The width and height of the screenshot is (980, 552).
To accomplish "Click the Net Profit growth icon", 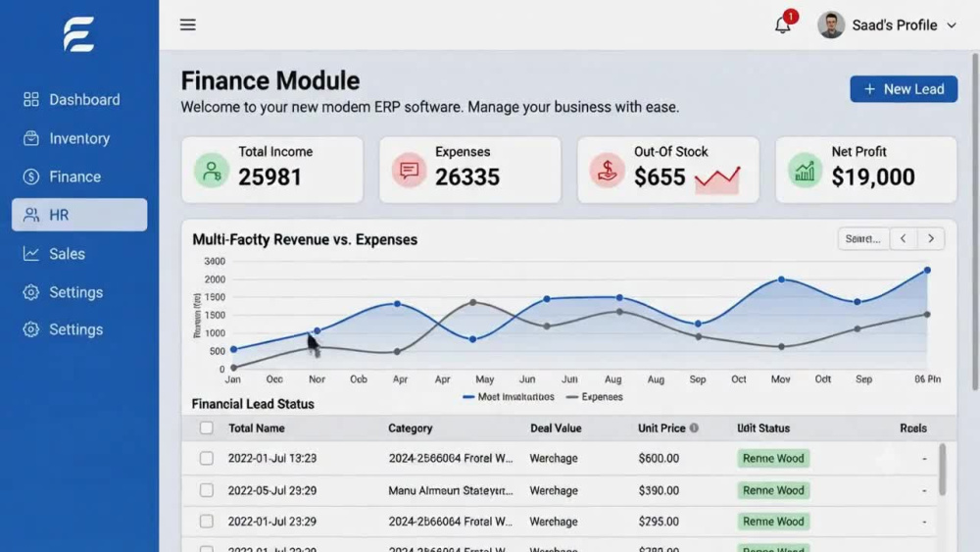I will tap(805, 170).
